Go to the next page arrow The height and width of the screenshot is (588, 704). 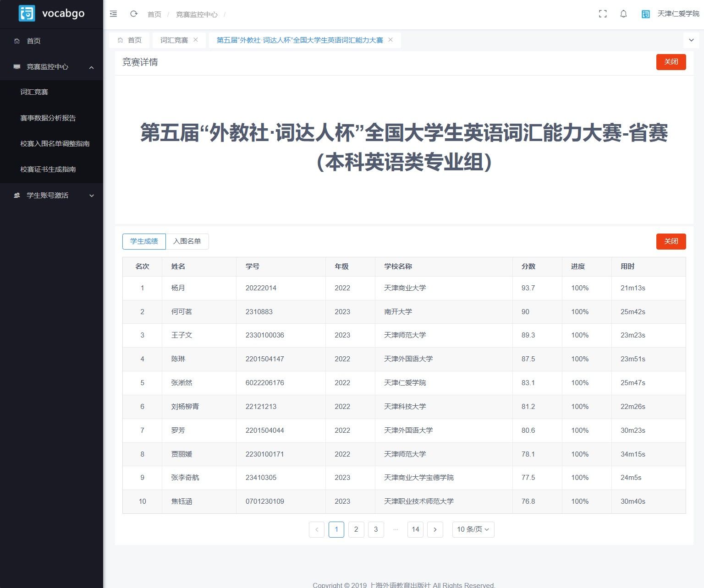435,529
